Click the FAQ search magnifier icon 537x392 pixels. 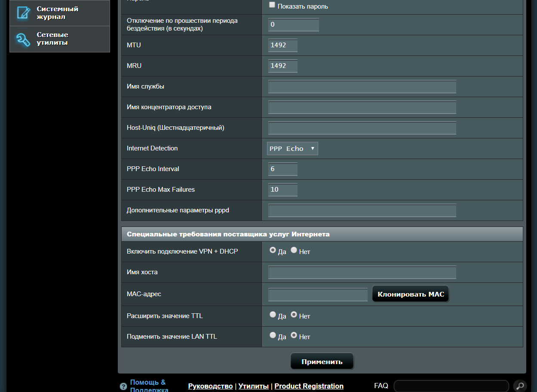pos(520,386)
